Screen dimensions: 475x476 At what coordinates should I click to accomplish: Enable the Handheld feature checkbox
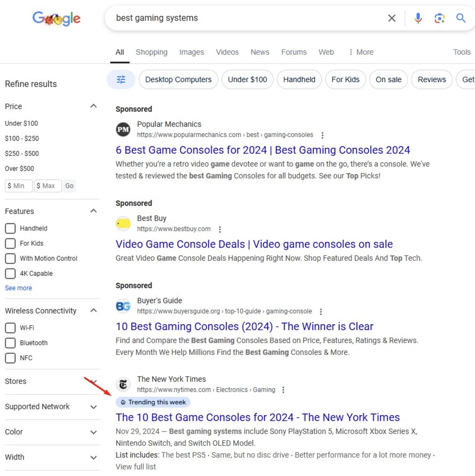[10, 228]
